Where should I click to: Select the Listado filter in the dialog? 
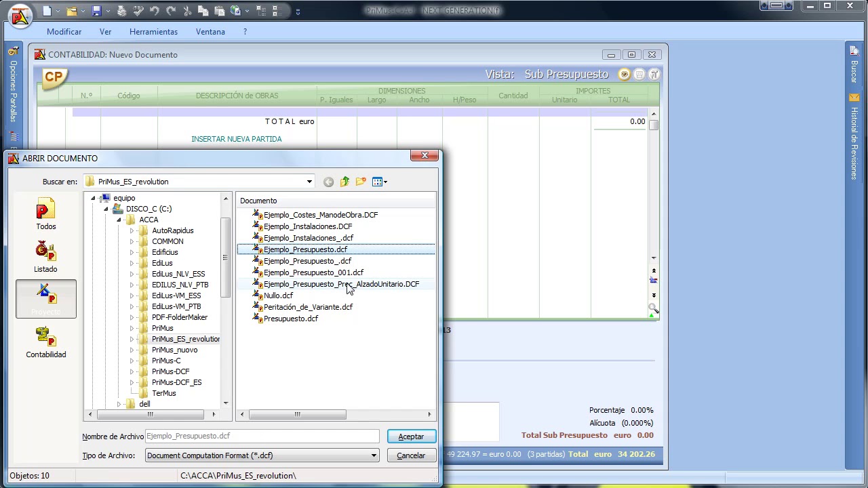click(x=46, y=258)
